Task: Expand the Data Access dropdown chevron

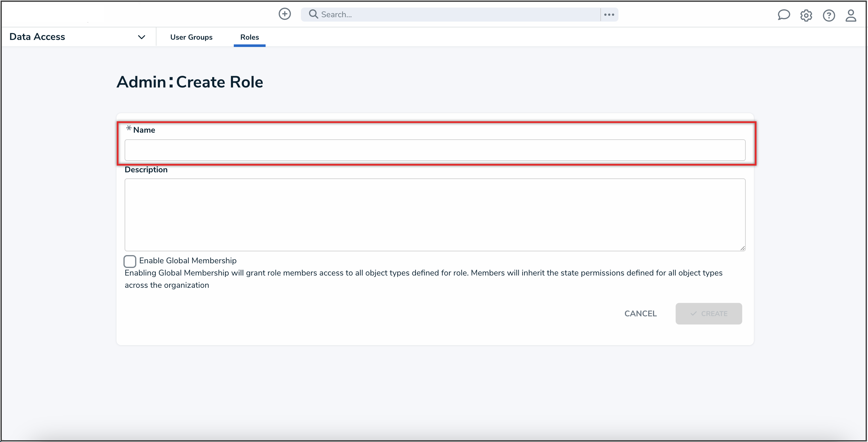Action: [142, 37]
